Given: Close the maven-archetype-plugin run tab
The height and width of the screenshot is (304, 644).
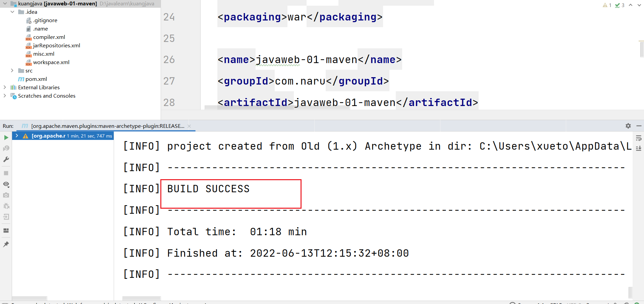Looking at the screenshot, I should pos(189,126).
